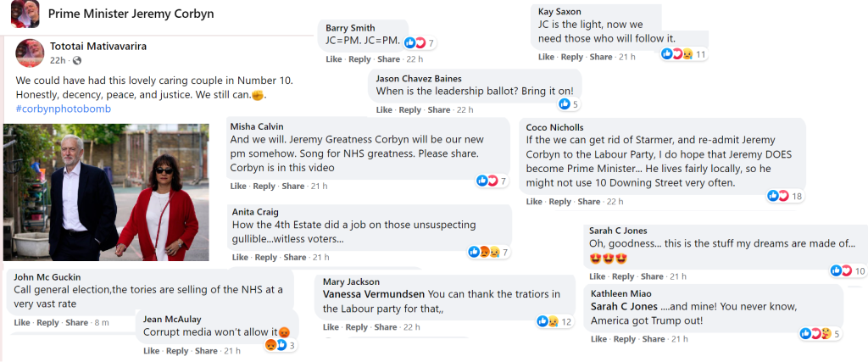Open reactions on Jean McAulay's comment
Viewport: 868px width, 362px height.
coord(276,345)
